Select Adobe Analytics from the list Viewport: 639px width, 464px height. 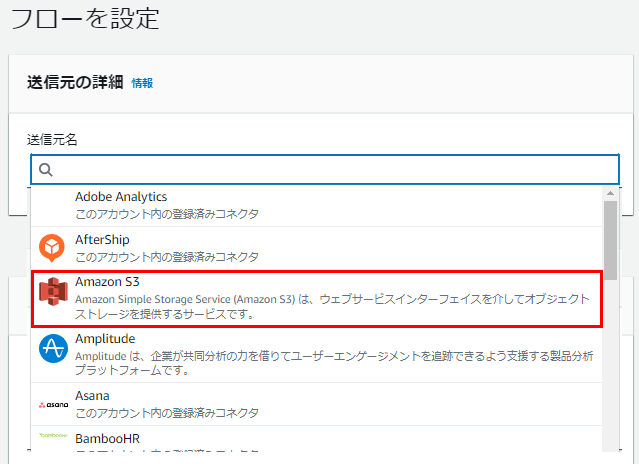click(x=317, y=205)
